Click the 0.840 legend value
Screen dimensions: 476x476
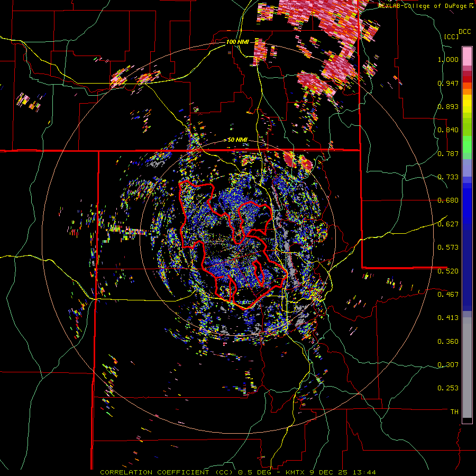448,130
